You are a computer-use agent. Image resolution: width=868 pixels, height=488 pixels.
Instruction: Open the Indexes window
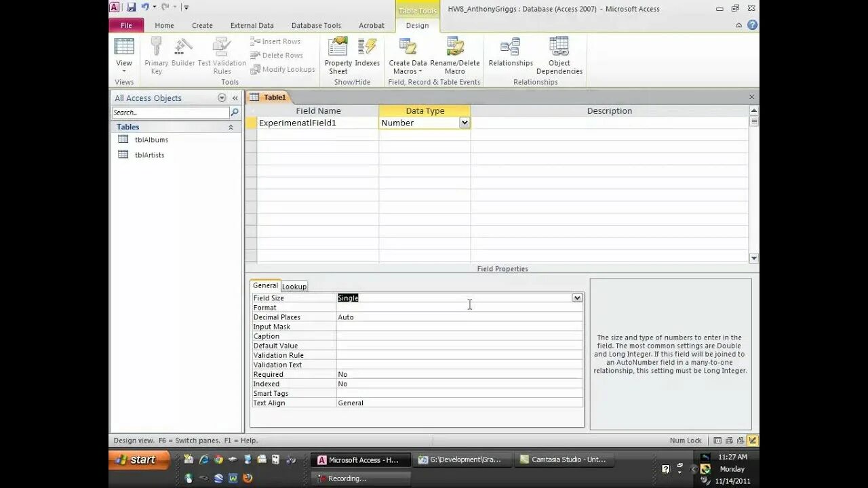click(368, 53)
